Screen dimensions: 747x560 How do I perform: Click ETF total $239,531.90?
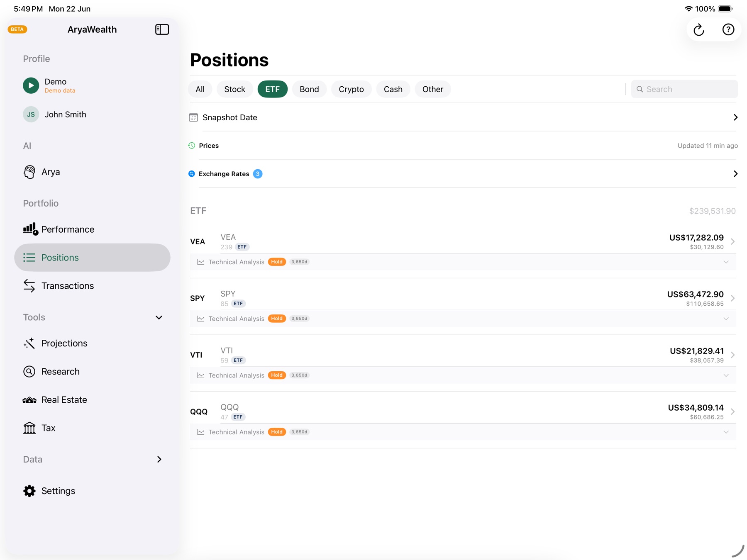click(x=713, y=211)
